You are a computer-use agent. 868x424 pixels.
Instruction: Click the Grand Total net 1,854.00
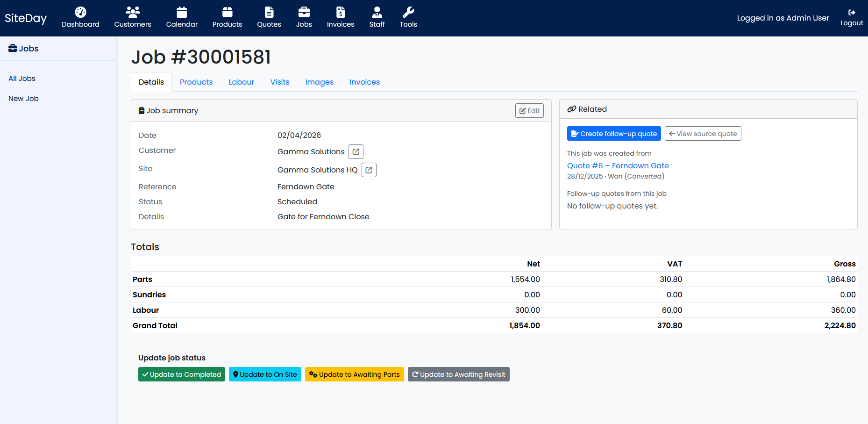click(x=525, y=325)
